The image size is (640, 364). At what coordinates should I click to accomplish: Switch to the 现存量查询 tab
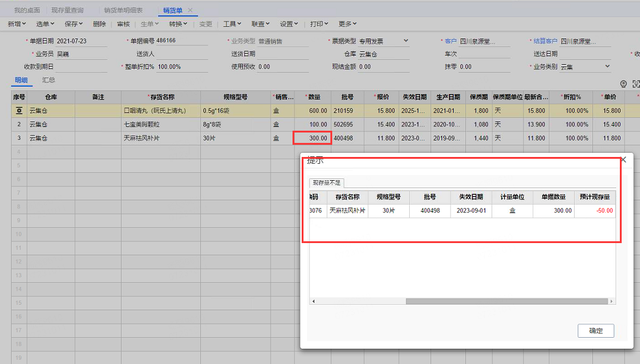pos(67,10)
